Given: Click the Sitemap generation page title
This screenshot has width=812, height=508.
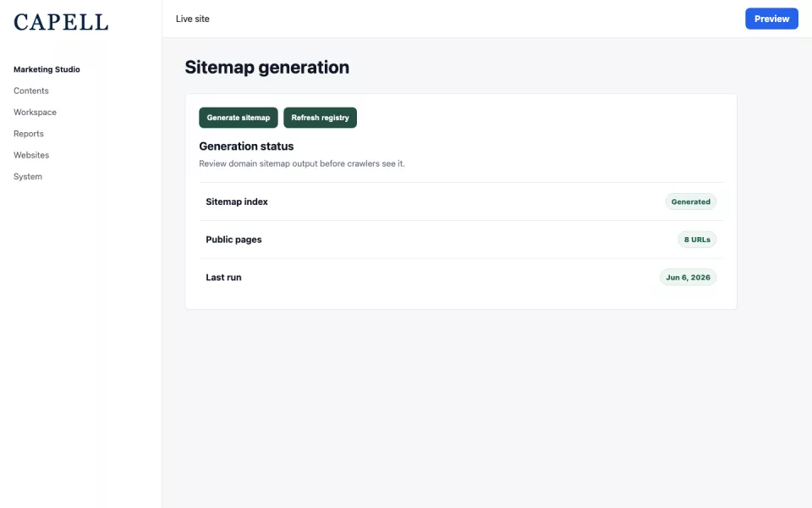Looking at the screenshot, I should coord(267,68).
